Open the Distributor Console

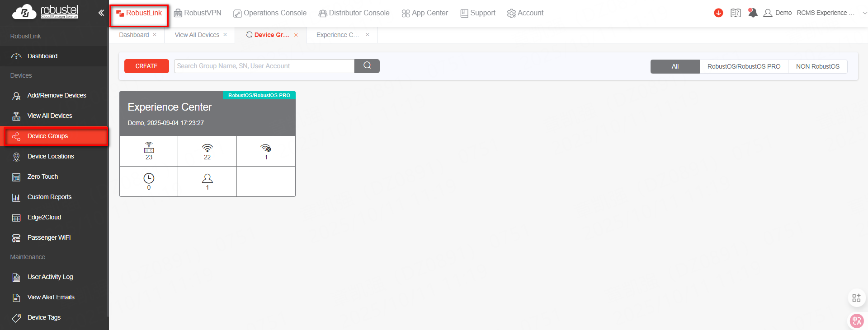pos(354,13)
